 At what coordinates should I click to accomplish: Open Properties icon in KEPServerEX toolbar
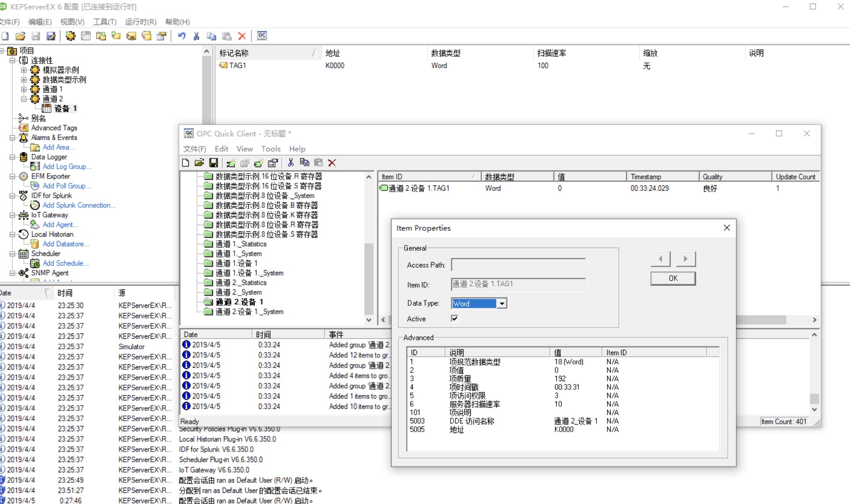[x=161, y=36]
